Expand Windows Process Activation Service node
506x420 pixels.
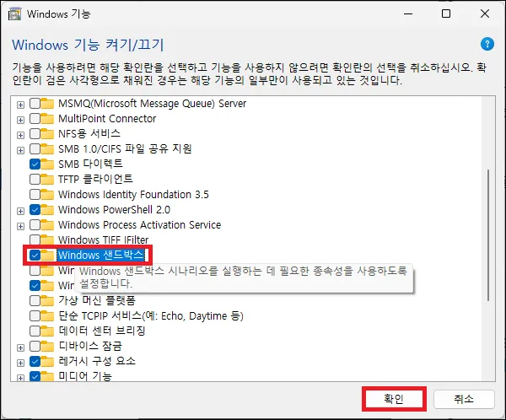[x=20, y=226]
